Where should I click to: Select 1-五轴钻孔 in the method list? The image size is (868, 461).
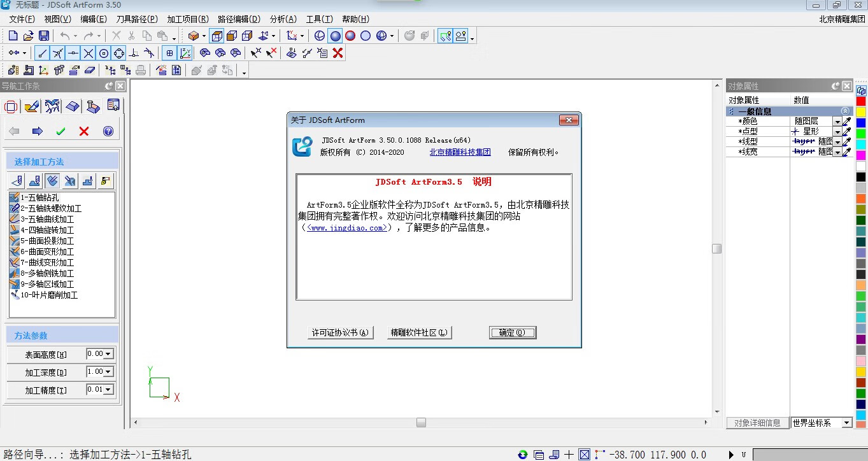click(39, 197)
